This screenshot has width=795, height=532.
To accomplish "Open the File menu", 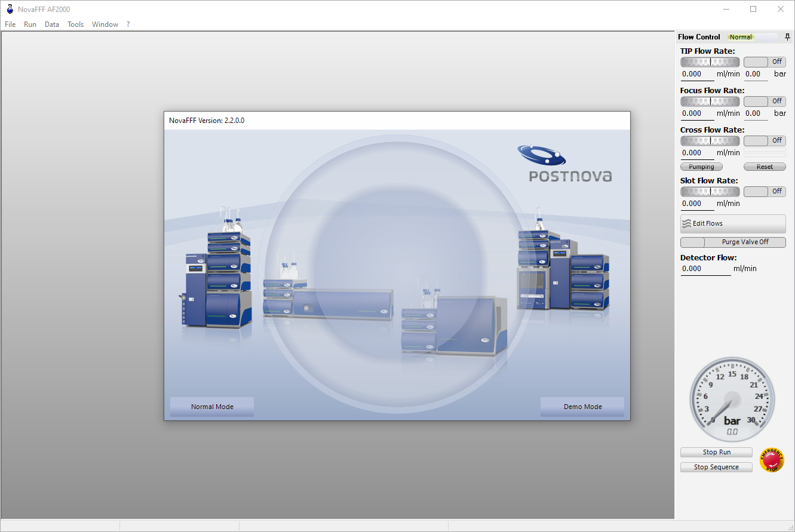I will click(x=10, y=24).
